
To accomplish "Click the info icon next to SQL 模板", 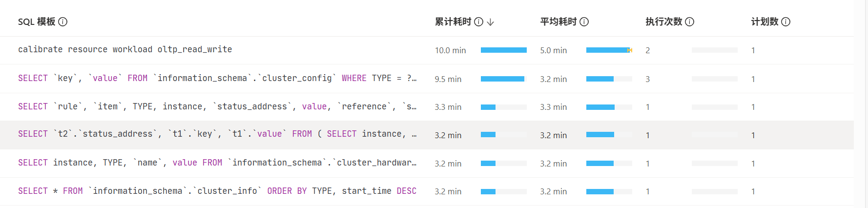I will coord(63,21).
